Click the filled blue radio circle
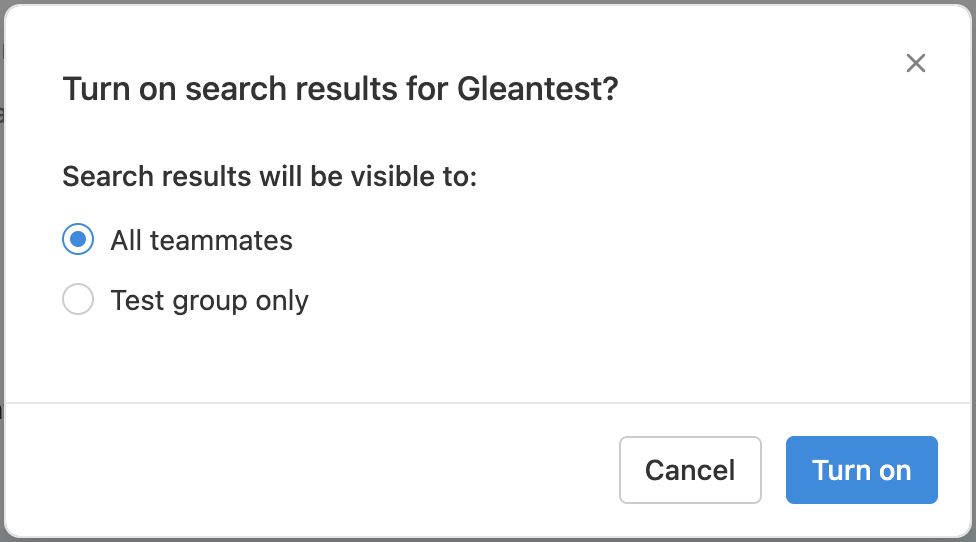This screenshot has height=542, width=976. [x=78, y=240]
